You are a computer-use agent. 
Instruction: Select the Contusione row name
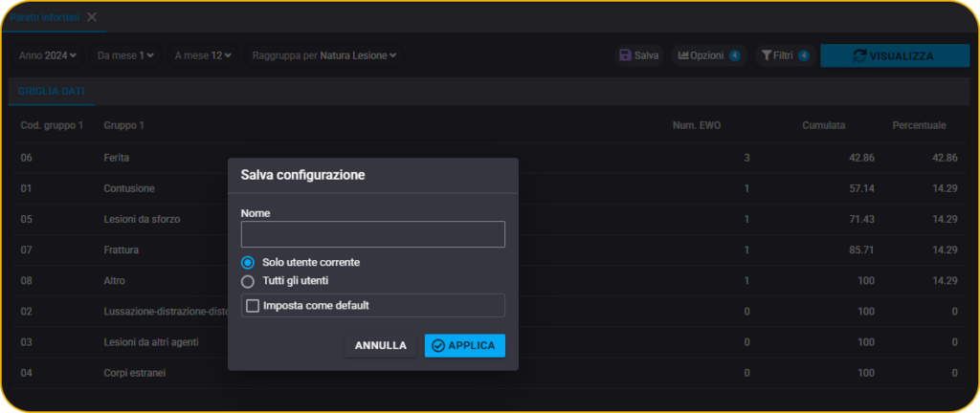[129, 188]
